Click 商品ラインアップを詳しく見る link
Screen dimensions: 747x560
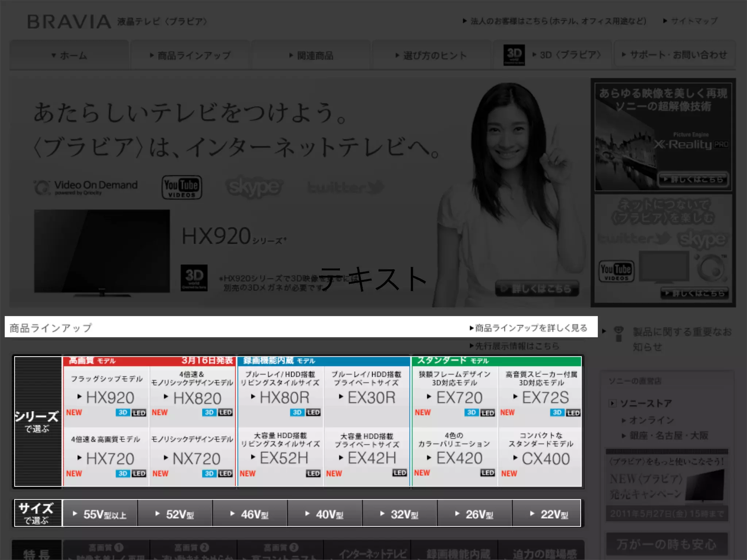pos(529,328)
